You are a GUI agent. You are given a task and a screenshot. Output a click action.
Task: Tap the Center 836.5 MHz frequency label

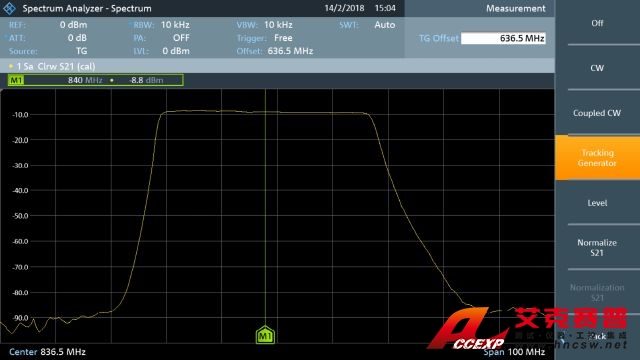point(47,352)
